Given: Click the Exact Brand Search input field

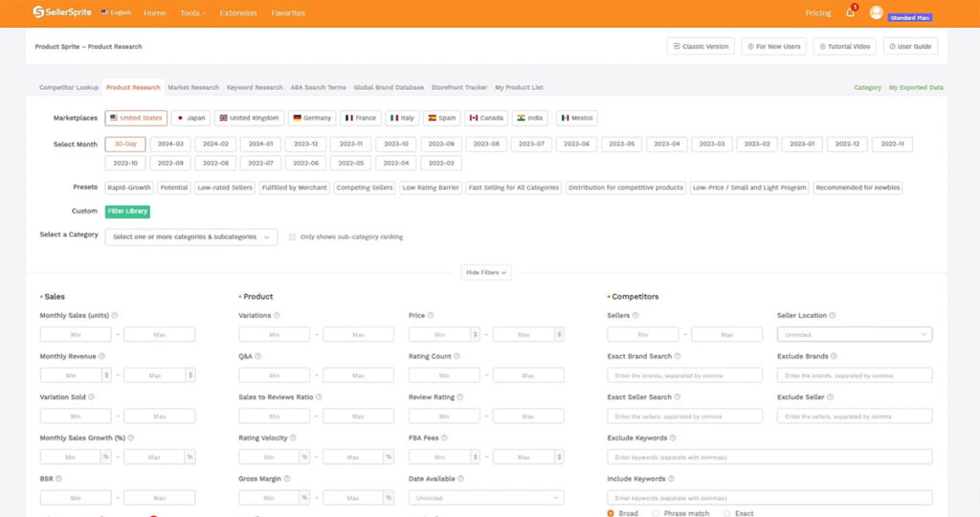Looking at the screenshot, I should (684, 375).
